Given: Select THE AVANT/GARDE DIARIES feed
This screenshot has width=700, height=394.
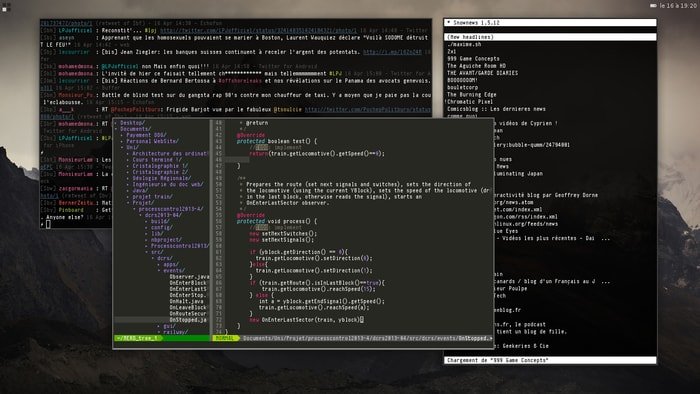Looking at the screenshot, I should point(483,73).
